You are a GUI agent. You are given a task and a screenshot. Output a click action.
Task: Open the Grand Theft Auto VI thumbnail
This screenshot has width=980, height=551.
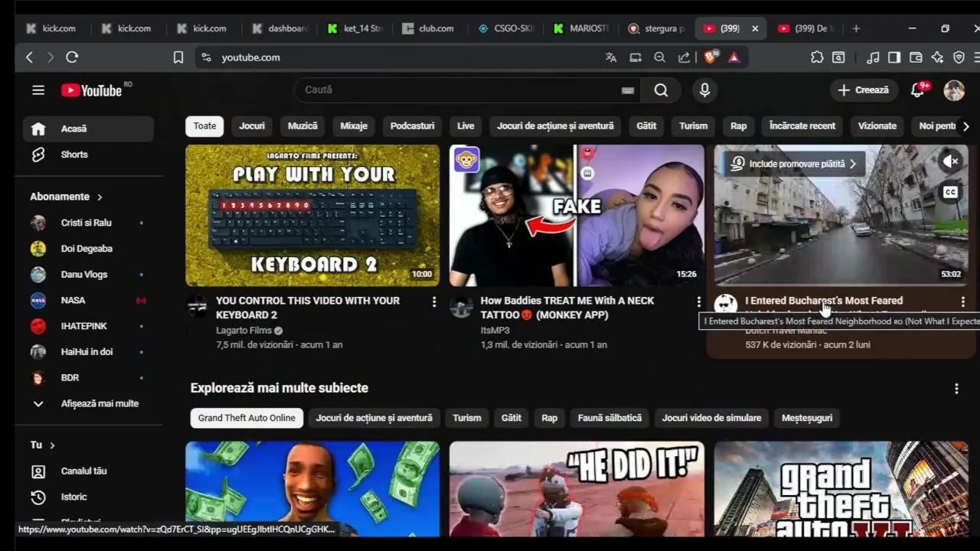click(841, 488)
